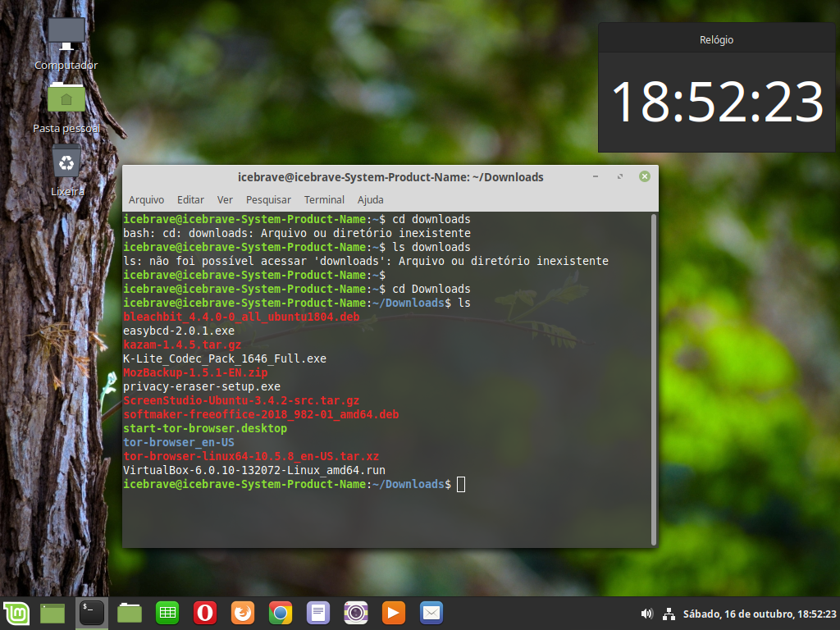This screenshot has height=630, width=840.
Task: Click ScreenStudio-Ubuntu-3.4.2-src.tar.gz in the listing
Action: pos(241,400)
